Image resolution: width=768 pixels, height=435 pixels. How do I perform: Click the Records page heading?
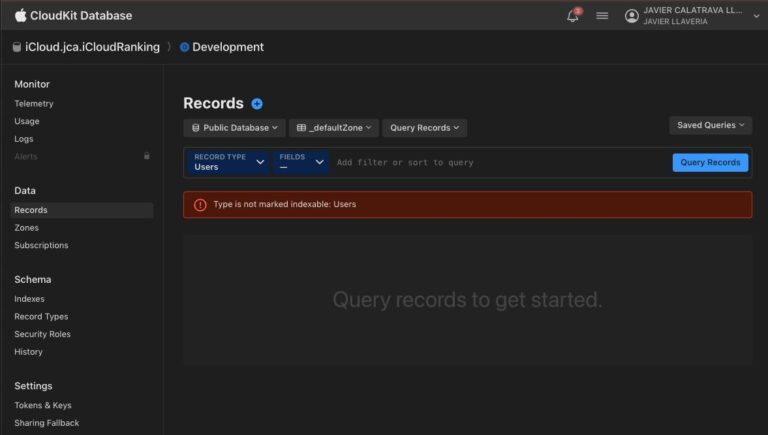coord(214,103)
